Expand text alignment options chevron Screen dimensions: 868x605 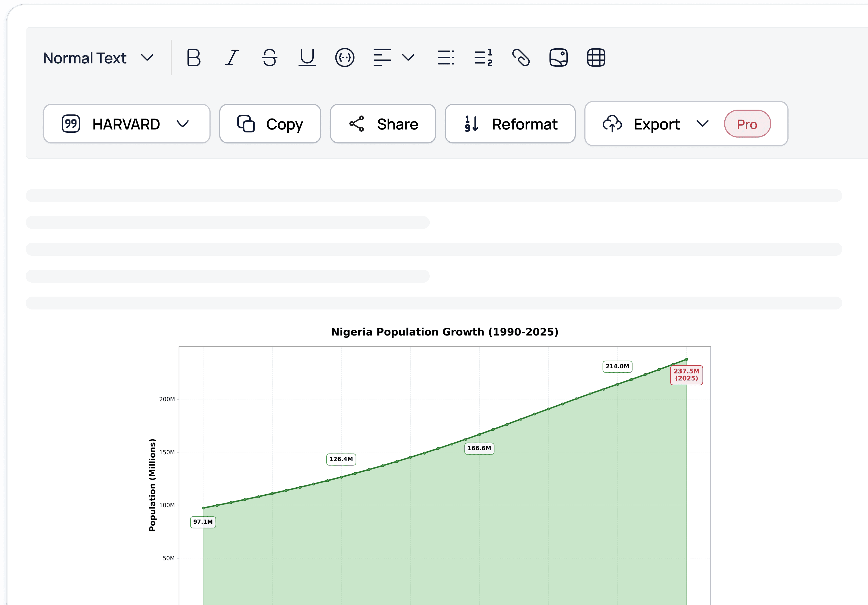tap(408, 58)
